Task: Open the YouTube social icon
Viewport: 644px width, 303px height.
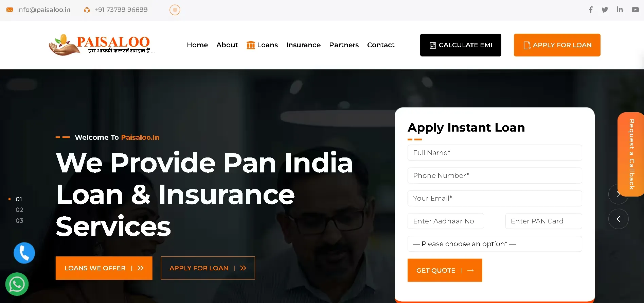Action: (x=635, y=10)
